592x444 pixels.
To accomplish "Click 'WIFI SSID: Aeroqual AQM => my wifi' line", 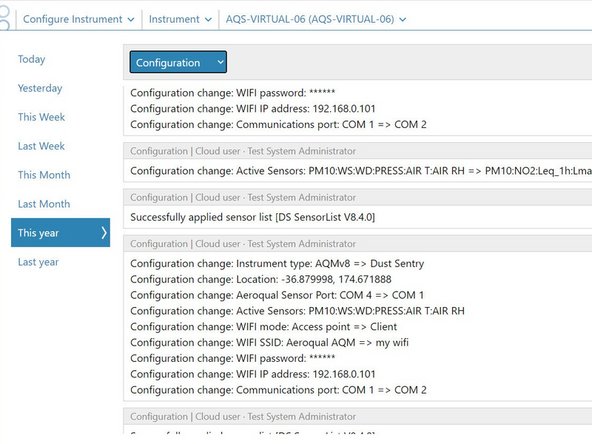I will 269,343.
